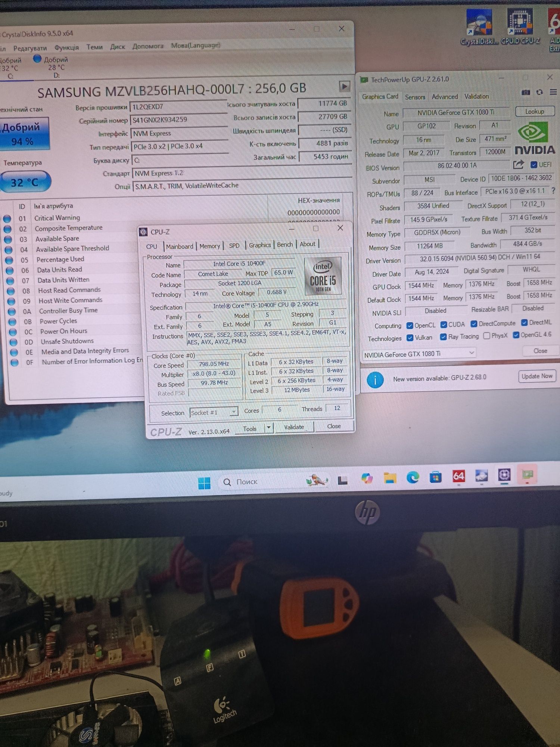560x747 pixels.
Task: Click the Intel Core i5 logo in CPU-Z
Action: click(x=323, y=275)
